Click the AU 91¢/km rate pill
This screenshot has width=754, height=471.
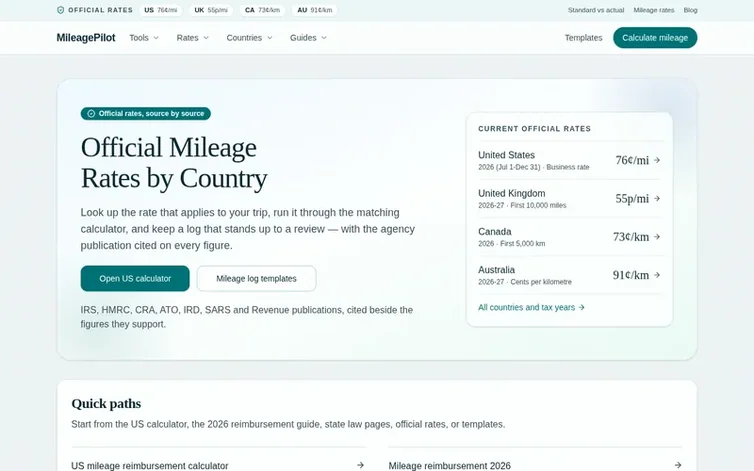coord(314,10)
